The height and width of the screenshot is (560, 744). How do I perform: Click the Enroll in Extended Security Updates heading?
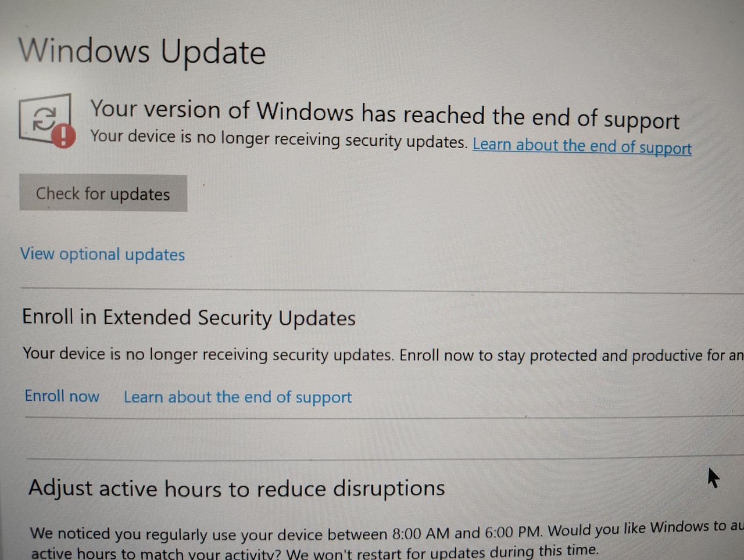coord(189,318)
